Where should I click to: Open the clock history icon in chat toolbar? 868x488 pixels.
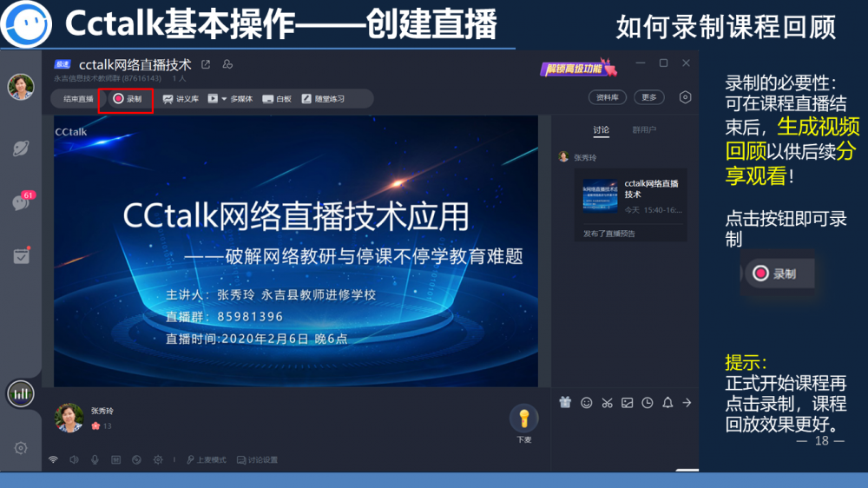648,403
